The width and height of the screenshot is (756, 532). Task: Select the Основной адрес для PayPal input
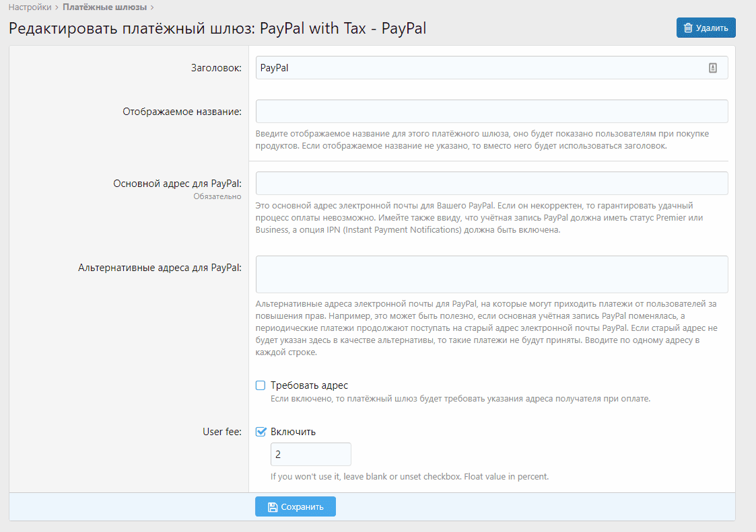pyautogui.click(x=491, y=183)
